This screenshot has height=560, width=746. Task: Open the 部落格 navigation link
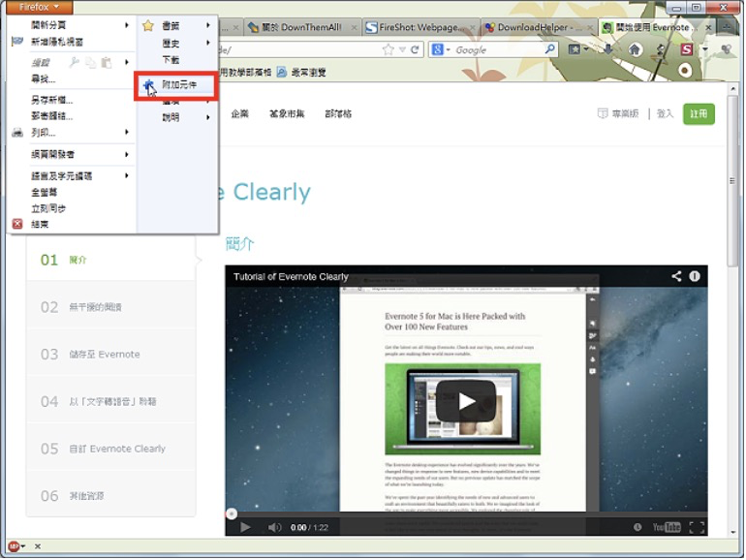338,113
